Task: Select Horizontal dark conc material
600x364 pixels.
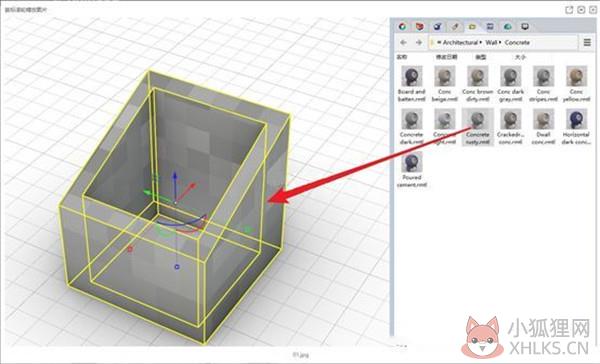Action: (576, 126)
